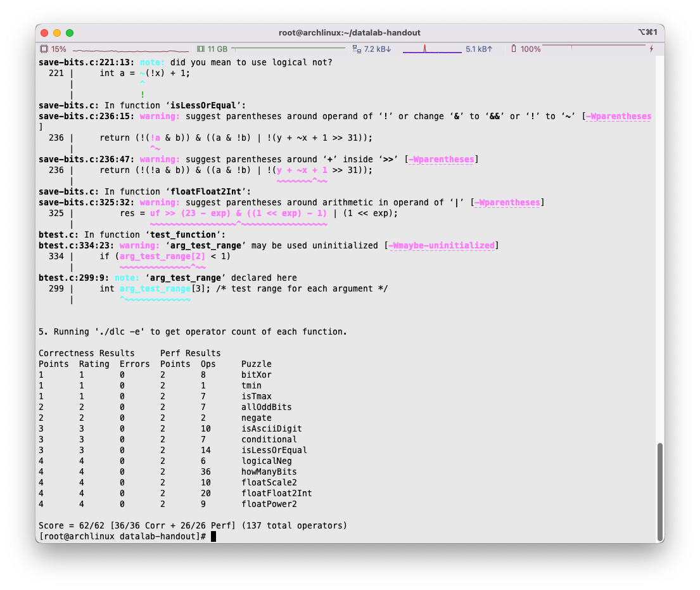The width and height of the screenshot is (700, 590).
Task: Click the function name 'isLessOrEqual' in the warning
Action: 203,106
